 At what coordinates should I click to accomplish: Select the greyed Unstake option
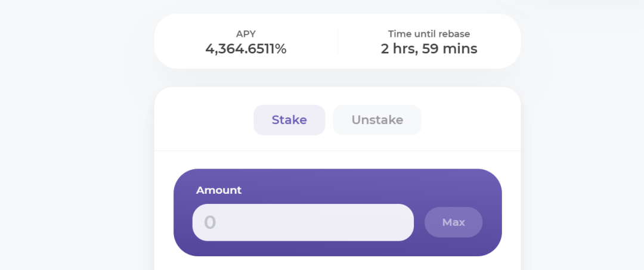pos(377,120)
